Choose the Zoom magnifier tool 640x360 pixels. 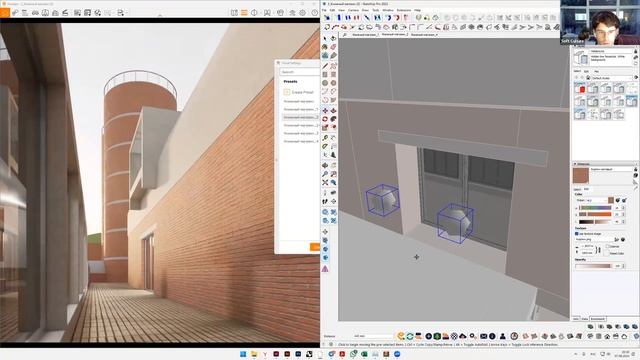click(x=325, y=174)
